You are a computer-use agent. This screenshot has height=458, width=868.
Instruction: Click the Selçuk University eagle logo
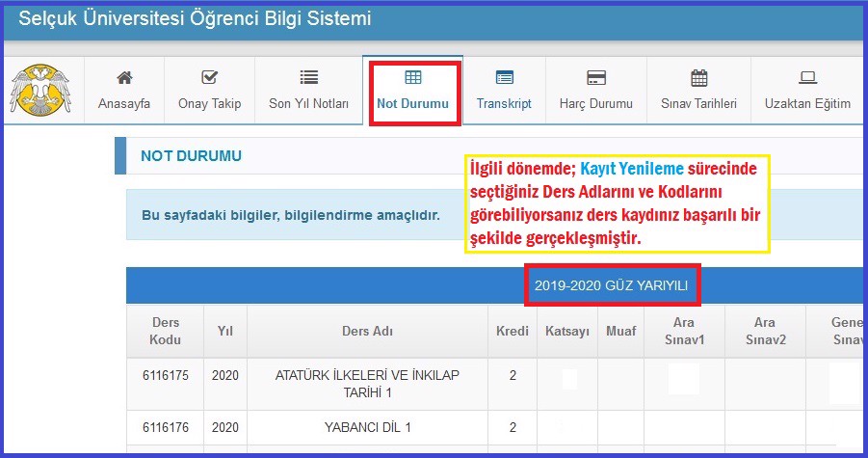click(34, 90)
